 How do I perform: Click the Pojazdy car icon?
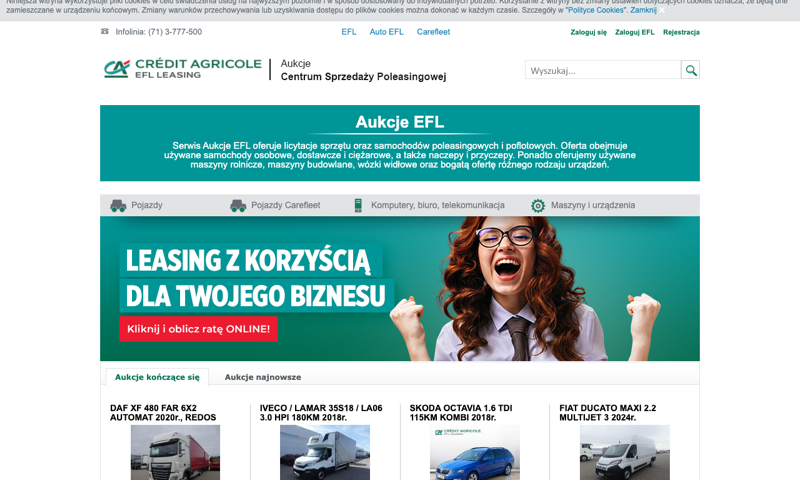point(118,206)
